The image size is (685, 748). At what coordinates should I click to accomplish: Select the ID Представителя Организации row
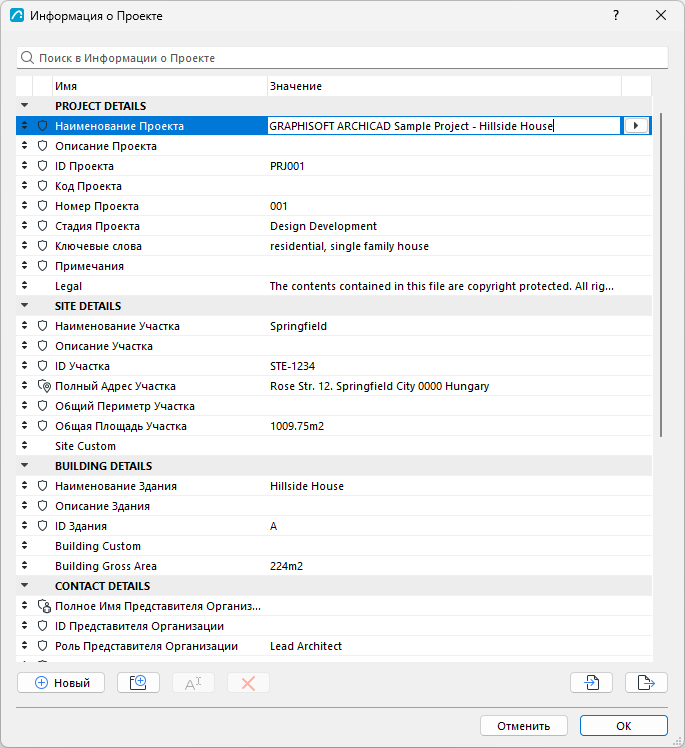pyautogui.click(x=334, y=626)
